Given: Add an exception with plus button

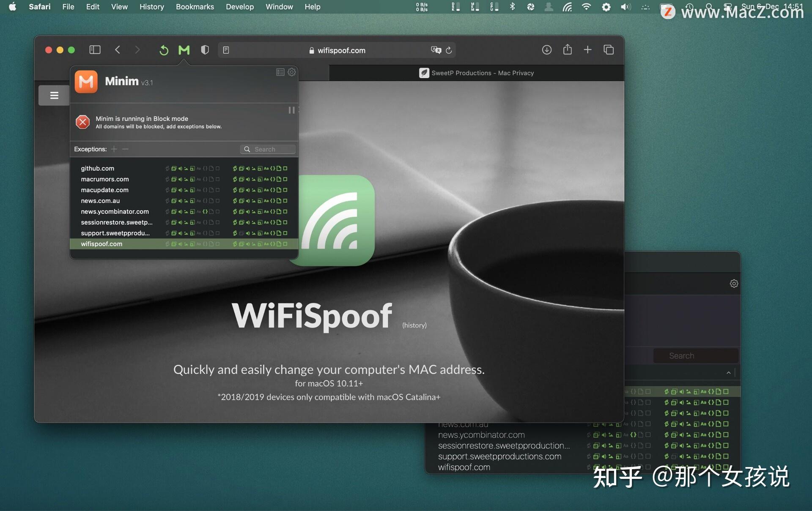Looking at the screenshot, I should [114, 149].
